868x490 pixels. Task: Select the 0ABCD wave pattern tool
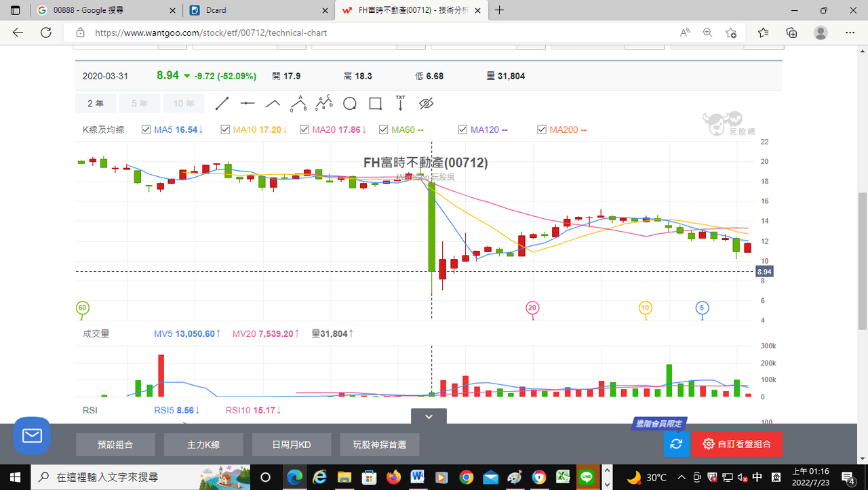tap(324, 104)
